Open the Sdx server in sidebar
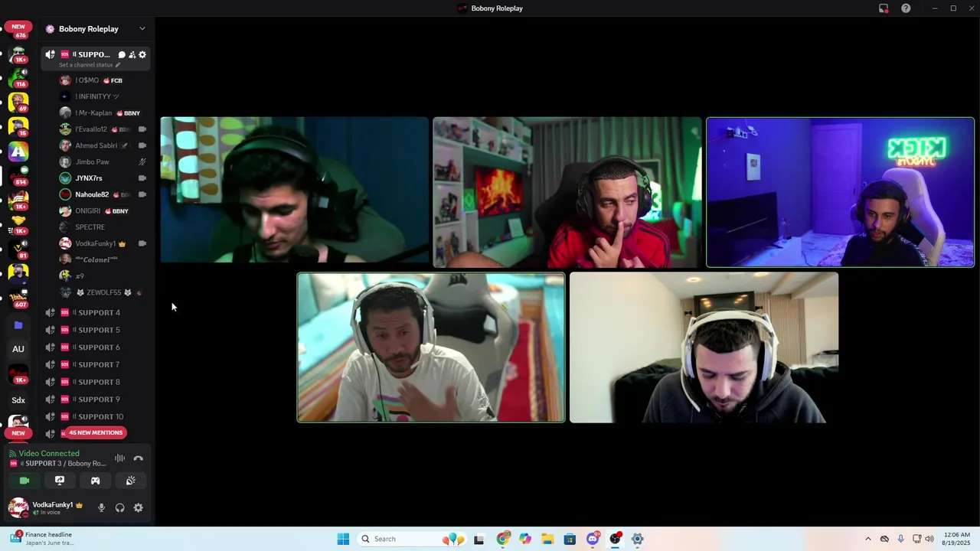This screenshot has width=980, height=551. tap(18, 400)
